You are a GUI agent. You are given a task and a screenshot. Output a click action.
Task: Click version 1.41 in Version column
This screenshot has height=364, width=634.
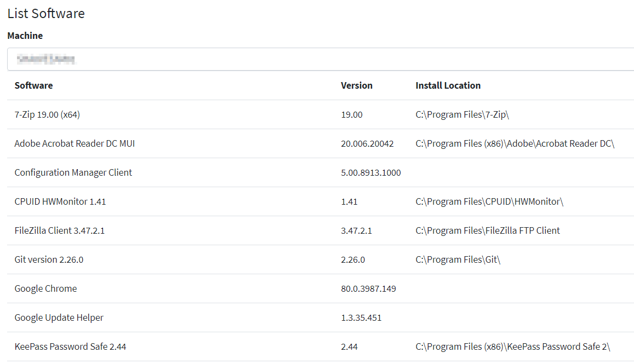coord(350,201)
